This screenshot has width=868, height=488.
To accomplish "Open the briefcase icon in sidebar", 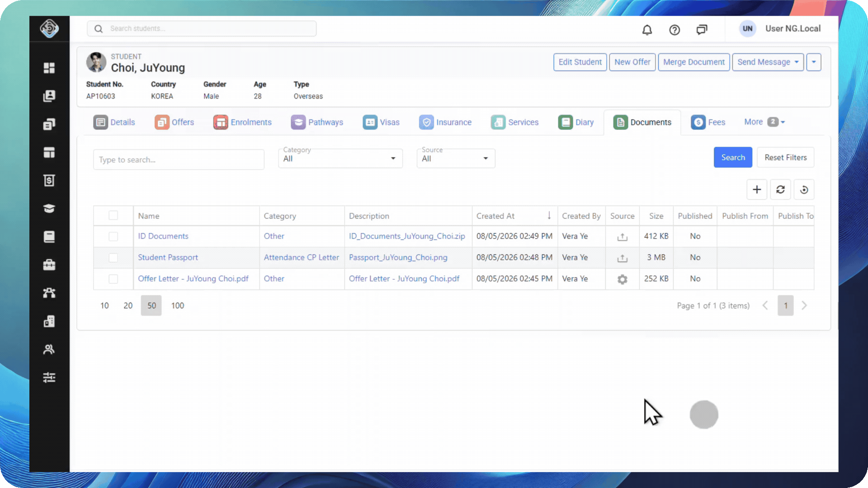I will [x=49, y=265].
